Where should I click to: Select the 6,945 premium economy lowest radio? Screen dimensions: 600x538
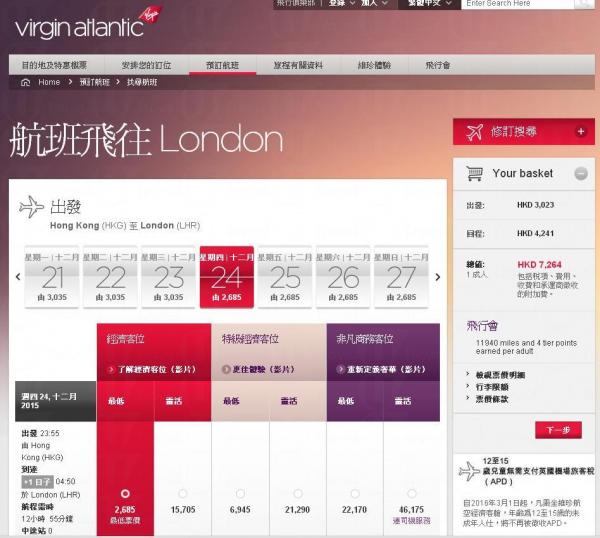240,494
